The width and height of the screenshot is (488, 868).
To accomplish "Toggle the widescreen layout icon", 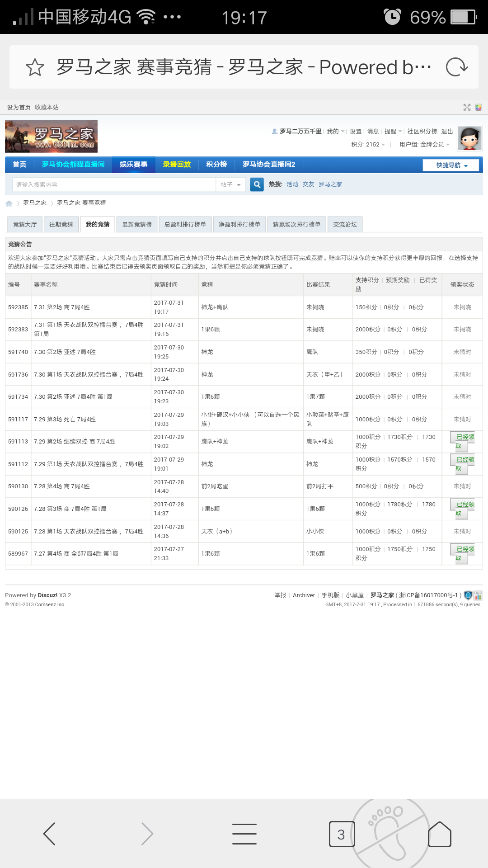I will click(467, 107).
